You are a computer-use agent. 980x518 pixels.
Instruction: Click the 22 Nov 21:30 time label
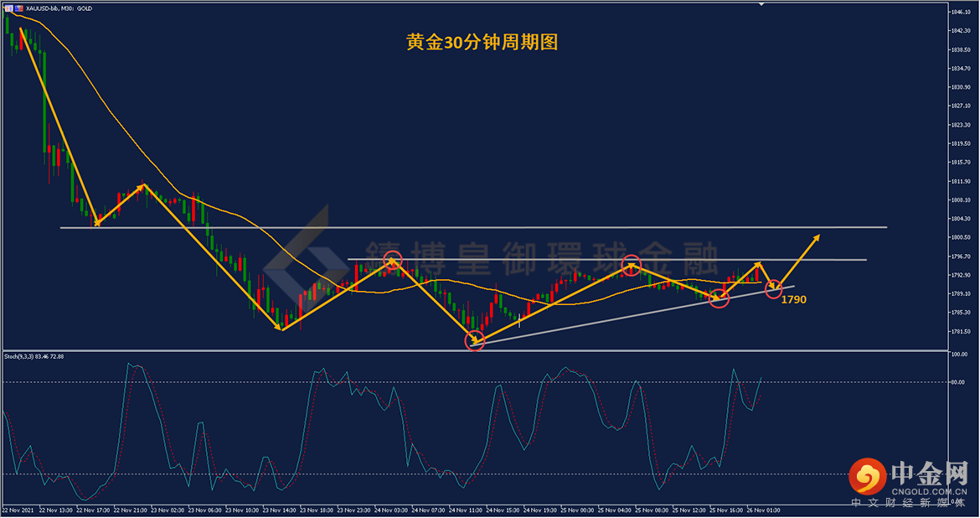131,510
